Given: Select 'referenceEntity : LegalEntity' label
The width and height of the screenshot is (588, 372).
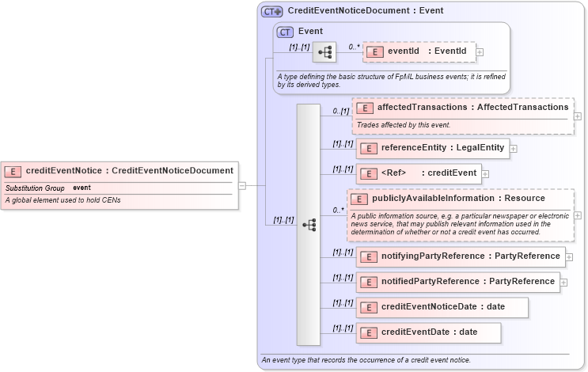Looking at the screenshot, I should pyautogui.click(x=443, y=148).
